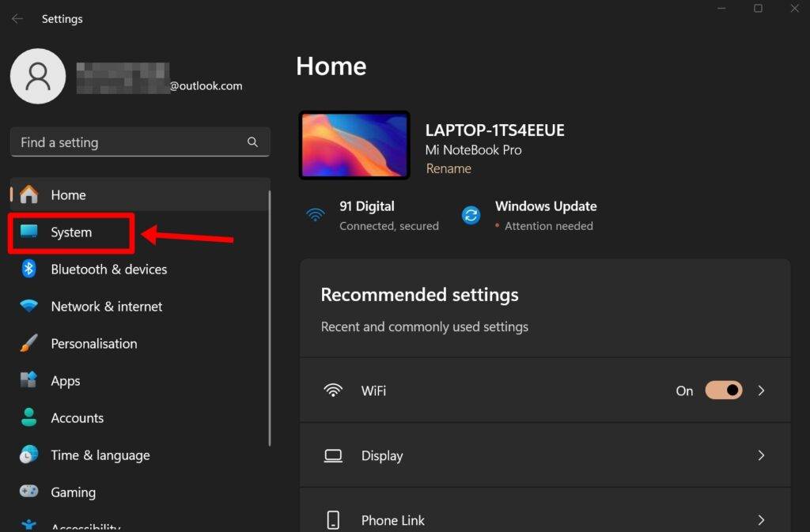
Task: Open the Phone Link row chevron
Action: coord(761,519)
